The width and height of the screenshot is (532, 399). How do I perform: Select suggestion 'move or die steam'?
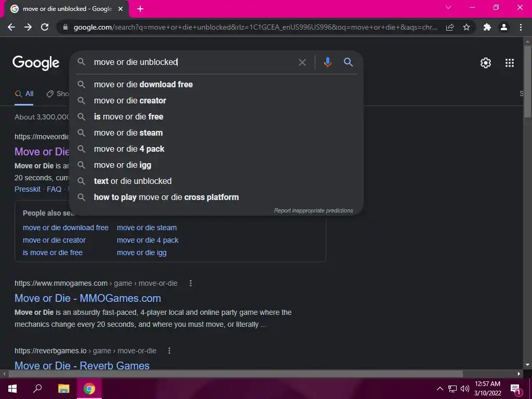click(x=216, y=132)
